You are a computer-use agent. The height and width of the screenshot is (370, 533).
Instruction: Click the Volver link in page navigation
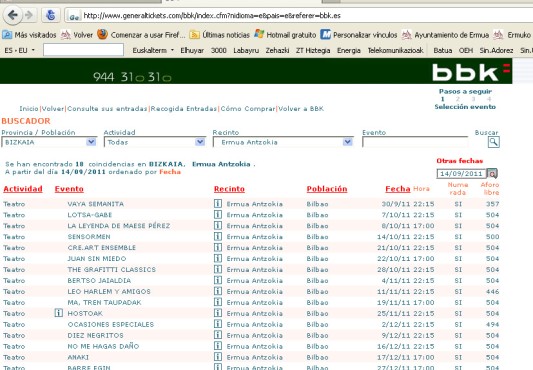[x=53, y=109]
